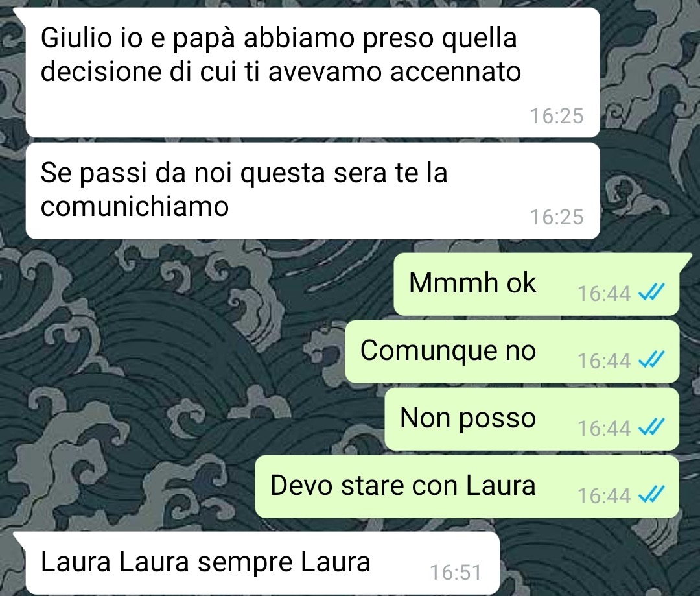700x596 pixels.
Task: Click the word "comunichiamo" in second message
Action: click(x=135, y=207)
